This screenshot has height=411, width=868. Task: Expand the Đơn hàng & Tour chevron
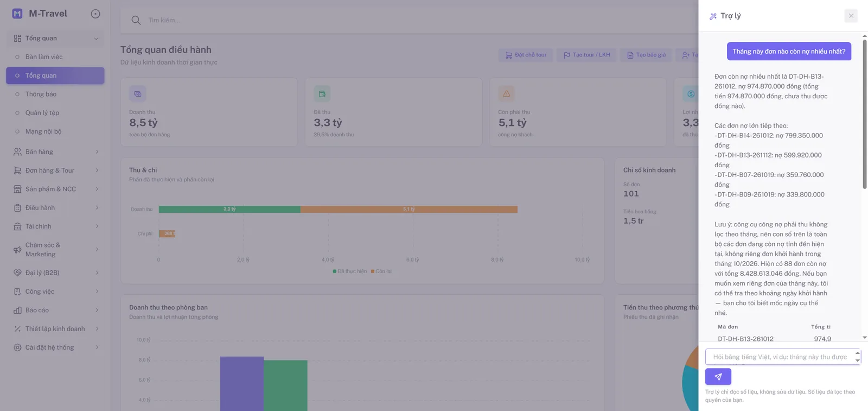pos(97,170)
